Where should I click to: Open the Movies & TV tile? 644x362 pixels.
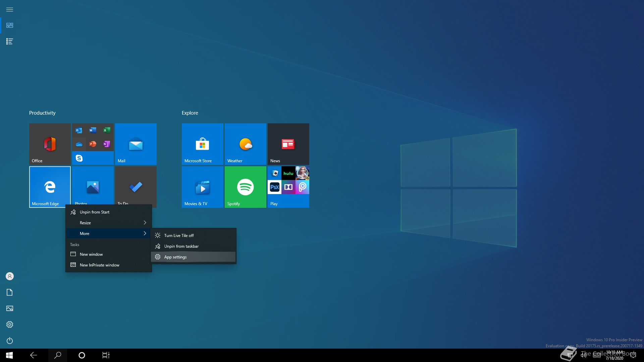click(202, 187)
